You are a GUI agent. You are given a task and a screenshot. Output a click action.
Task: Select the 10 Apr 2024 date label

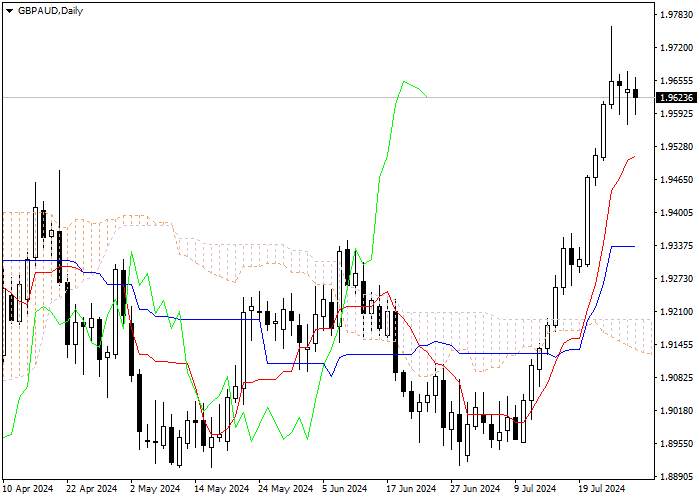28,489
